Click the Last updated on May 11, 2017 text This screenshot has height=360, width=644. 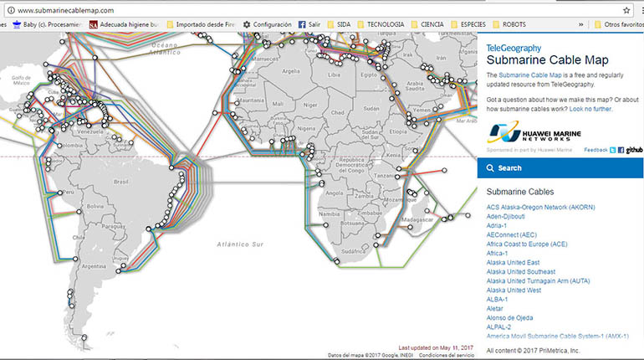click(436, 347)
